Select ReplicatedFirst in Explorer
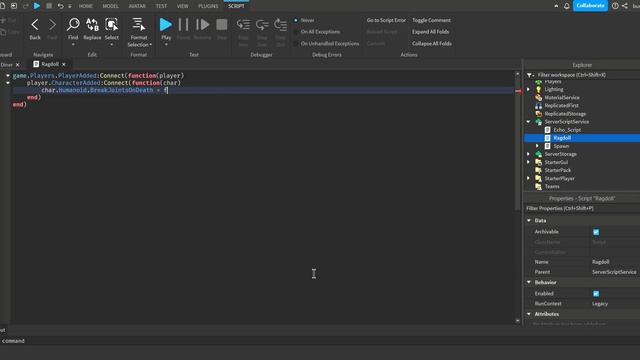Viewport: 640px width, 360px height. click(x=561, y=106)
